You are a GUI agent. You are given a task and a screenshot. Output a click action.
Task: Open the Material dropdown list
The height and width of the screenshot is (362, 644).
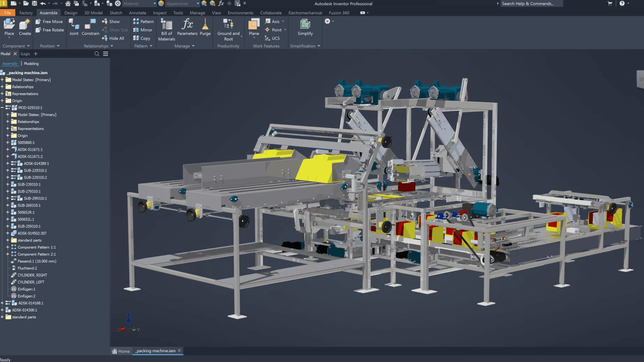[x=154, y=4]
